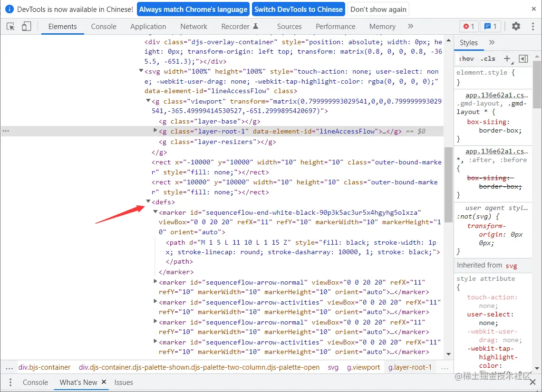Switch to the top Console tab

click(104, 27)
